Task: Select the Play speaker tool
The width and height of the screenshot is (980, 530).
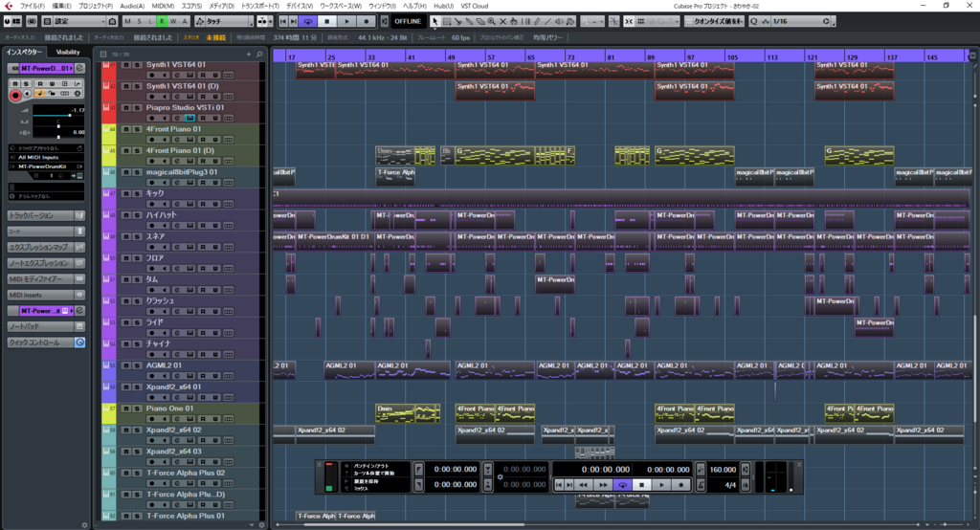Action: tap(559, 21)
